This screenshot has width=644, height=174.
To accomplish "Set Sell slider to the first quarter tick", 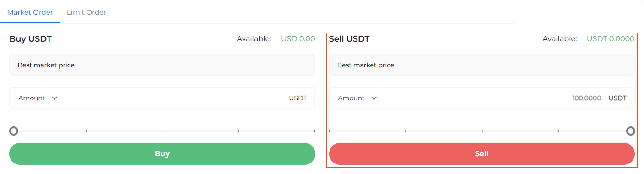I will [x=406, y=131].
